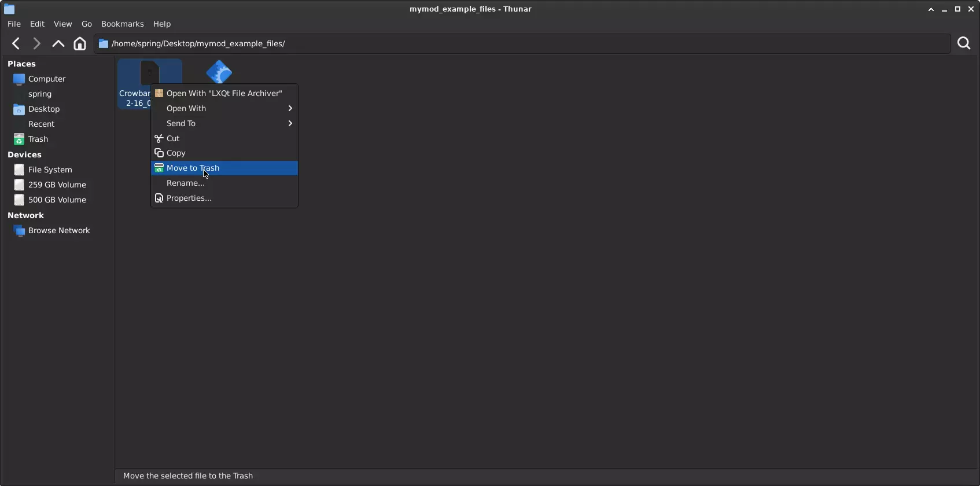Go to the home folder icon

[80, 43]
